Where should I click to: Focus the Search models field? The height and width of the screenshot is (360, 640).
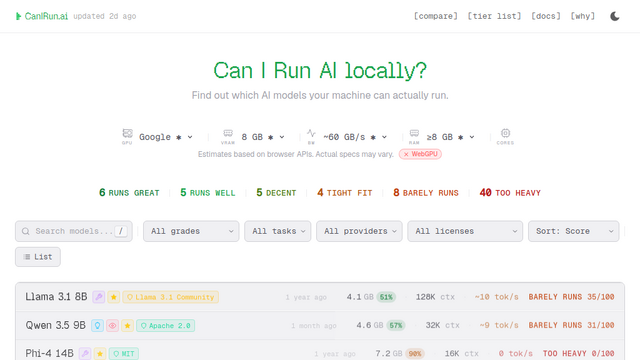74,231
